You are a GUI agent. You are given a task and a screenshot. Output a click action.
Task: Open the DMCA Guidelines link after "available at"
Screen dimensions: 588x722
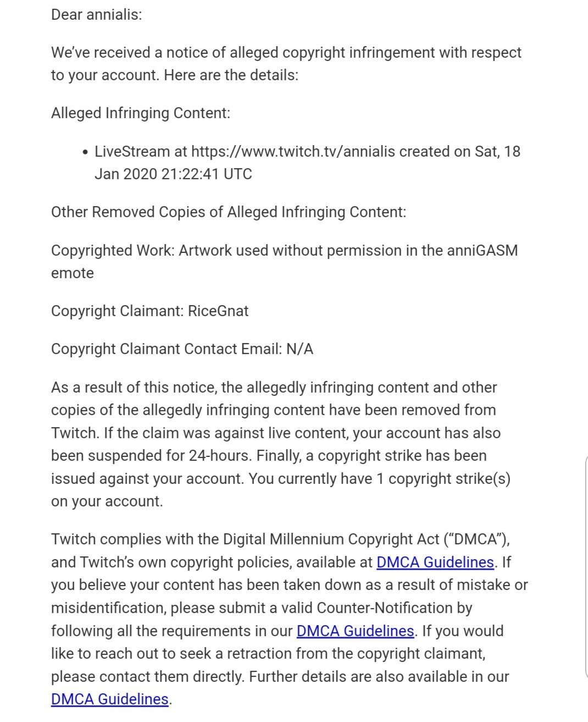coord(435,562)
